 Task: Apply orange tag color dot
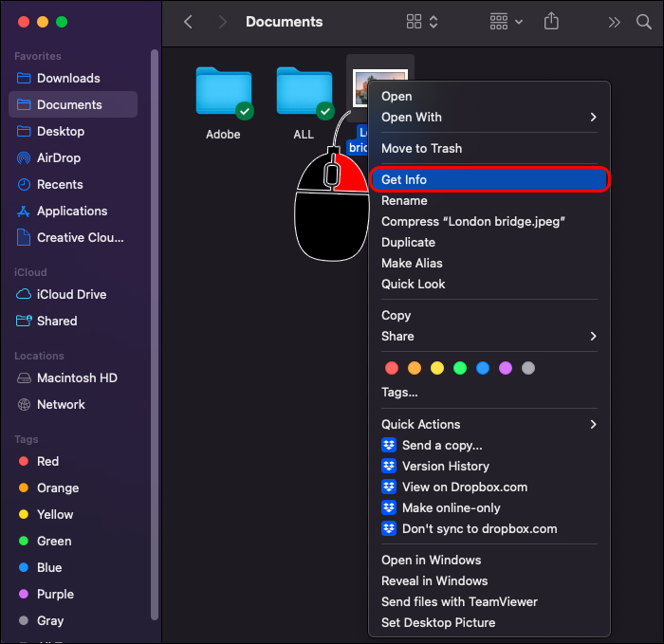click(415, 368)
